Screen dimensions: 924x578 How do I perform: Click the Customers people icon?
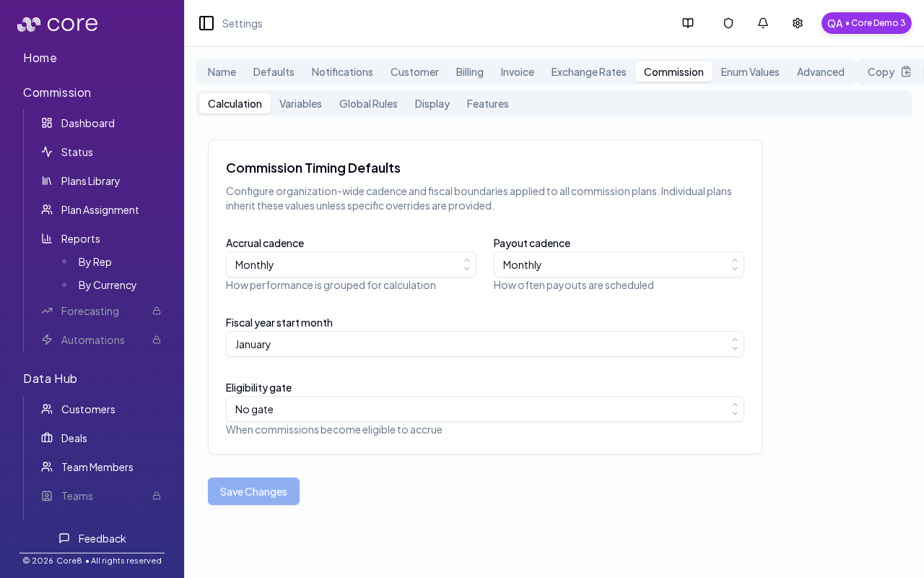pyautogui.click(x=47, y=409)
